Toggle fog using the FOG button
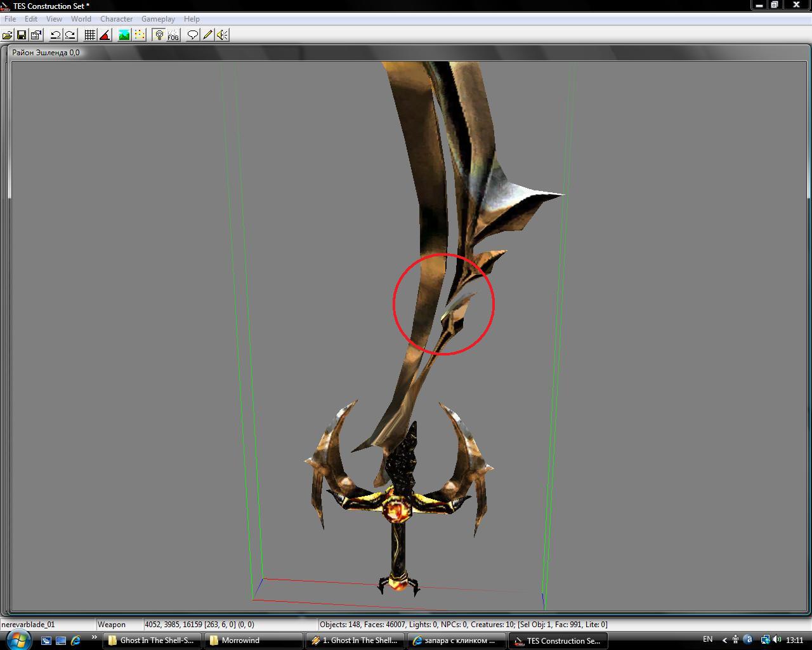The image size is (812, 650). [173, 35]
